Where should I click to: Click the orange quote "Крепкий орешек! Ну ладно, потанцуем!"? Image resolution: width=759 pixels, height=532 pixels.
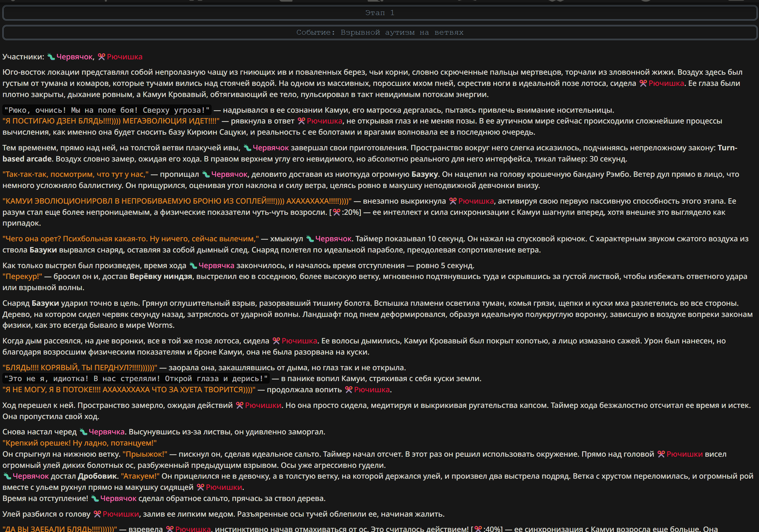pos(80,443)
